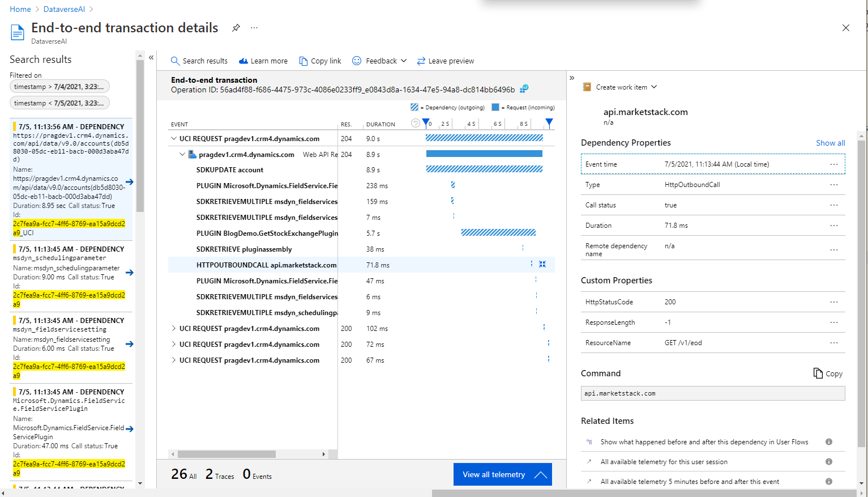Click Leave preview
The height and width of the screenshot is (497, 868).
pyautogui.click(x=446, y=61)
